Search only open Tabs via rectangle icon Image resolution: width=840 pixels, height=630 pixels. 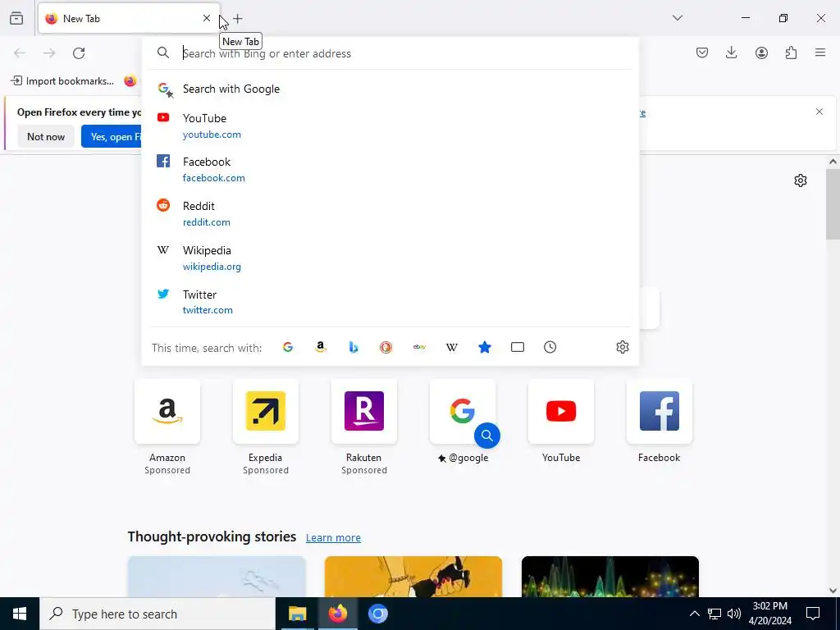click(518, 347)
